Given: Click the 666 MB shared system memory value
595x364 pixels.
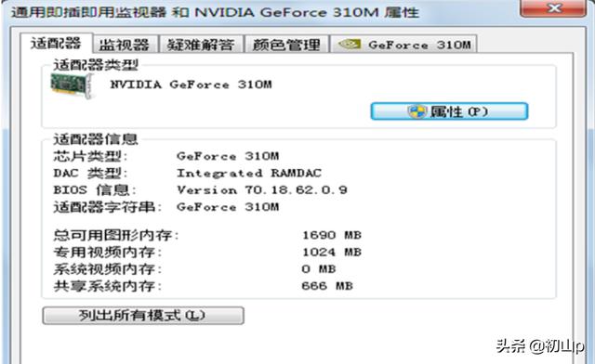Looking at the screenshot, I should 327,286.
